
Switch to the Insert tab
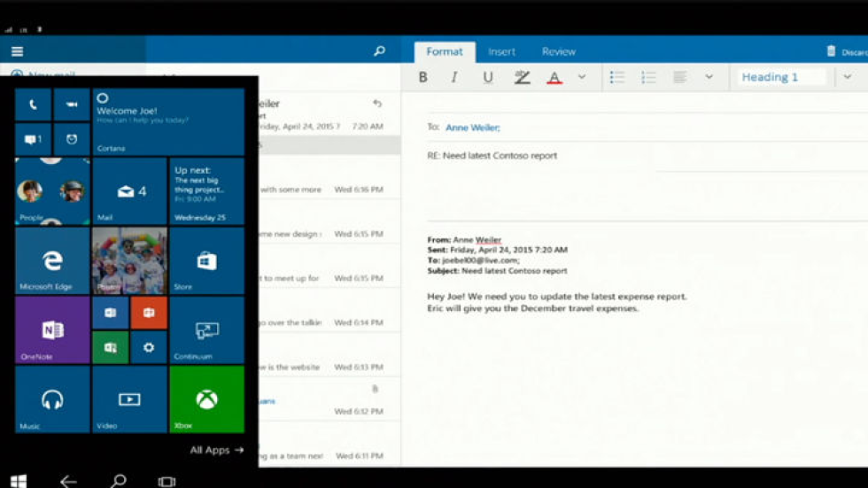pyautogui.click(x=501, y=52)
